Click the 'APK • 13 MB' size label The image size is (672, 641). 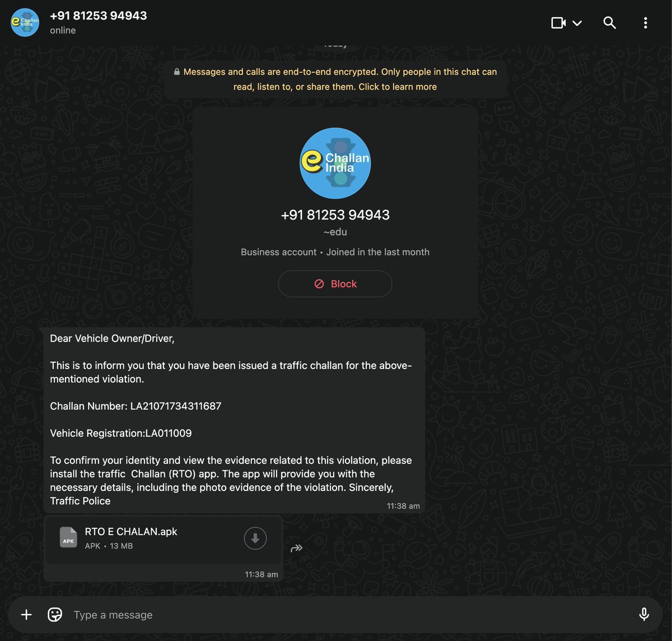point(109,546)
